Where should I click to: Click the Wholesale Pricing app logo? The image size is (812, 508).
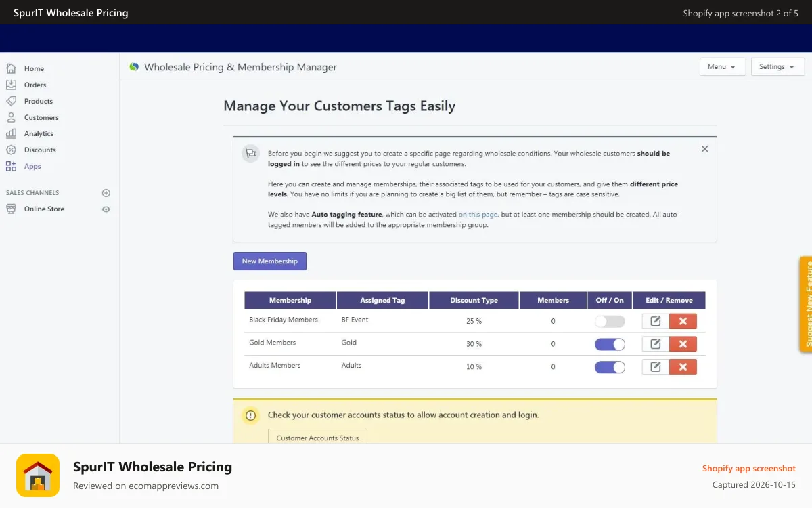pyautogui.click(x=134, y=67)
